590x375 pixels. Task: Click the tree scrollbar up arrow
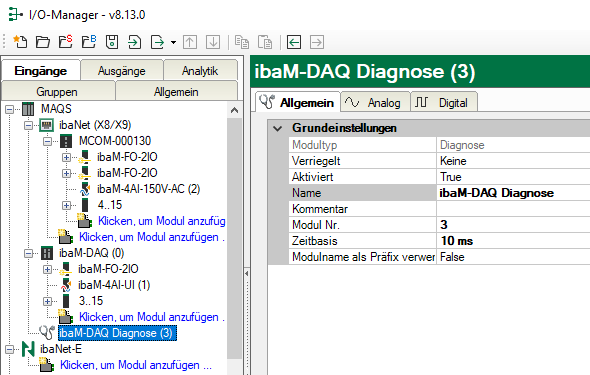(234, 110)
